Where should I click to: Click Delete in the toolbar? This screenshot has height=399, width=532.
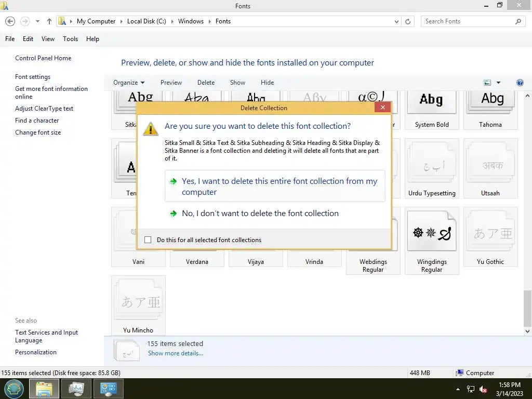click(206, 83)
